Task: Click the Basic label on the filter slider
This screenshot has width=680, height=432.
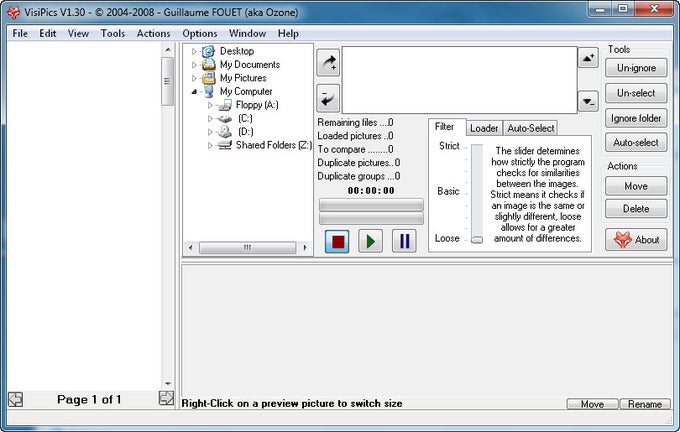Action: [x=448, y=191]
